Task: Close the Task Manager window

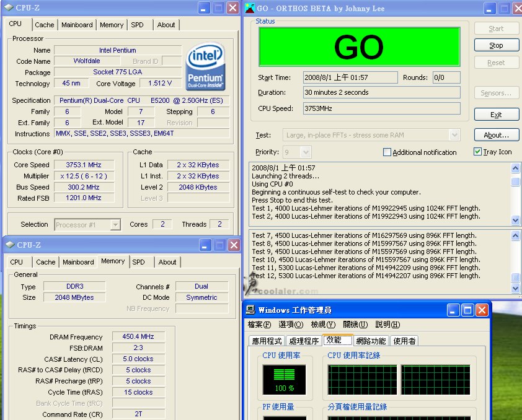Action: click(x=482, y=310)
